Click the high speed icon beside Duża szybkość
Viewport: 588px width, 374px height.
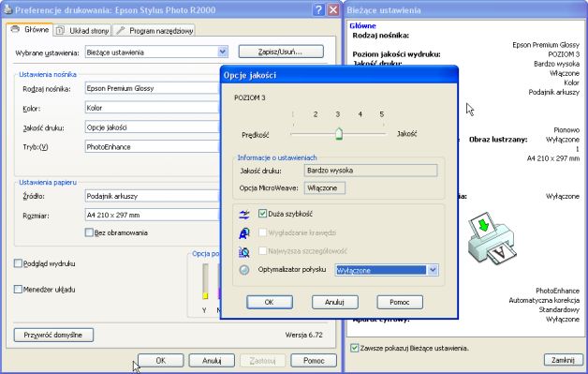tap(244, 215)
